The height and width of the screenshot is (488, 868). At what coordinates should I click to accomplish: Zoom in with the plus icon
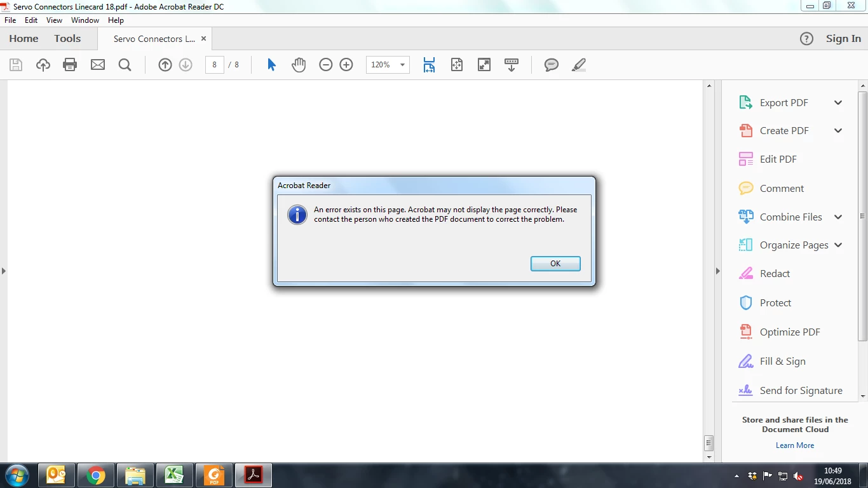346,65
